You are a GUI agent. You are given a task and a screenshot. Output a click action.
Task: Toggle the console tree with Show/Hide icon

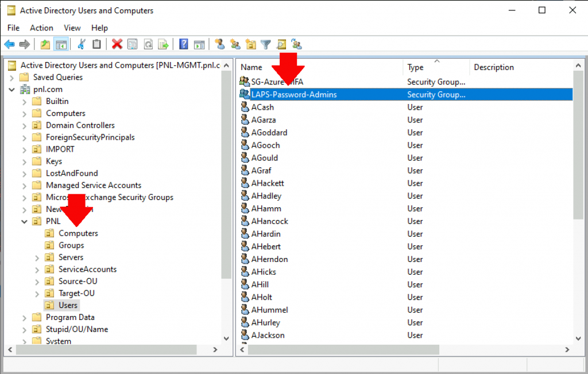tap(60, 44)
